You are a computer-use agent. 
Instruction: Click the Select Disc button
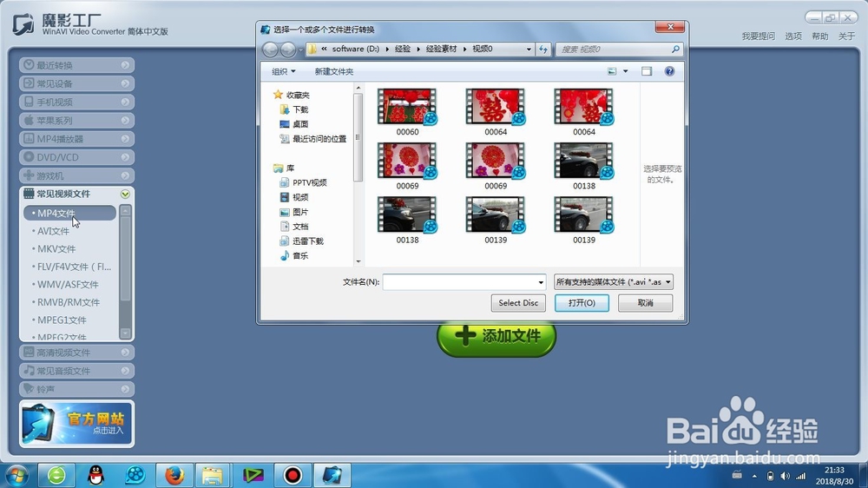[518, 303]
